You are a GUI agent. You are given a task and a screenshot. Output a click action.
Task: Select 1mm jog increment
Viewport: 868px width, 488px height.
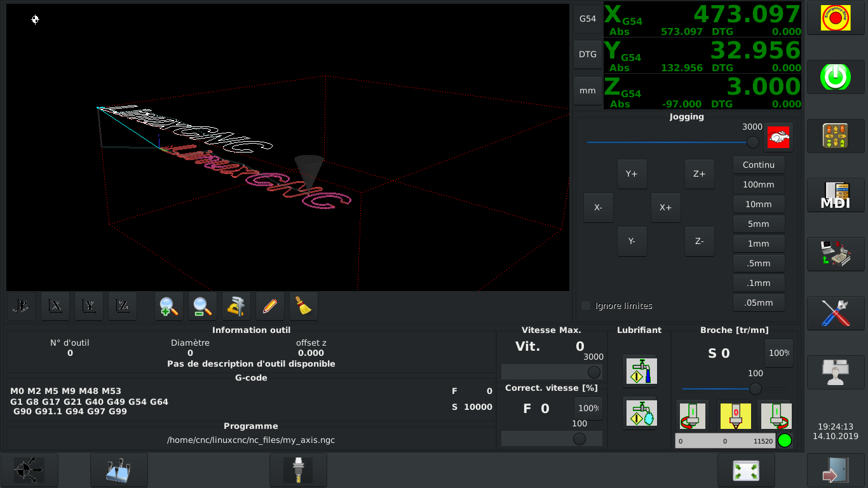759,243
